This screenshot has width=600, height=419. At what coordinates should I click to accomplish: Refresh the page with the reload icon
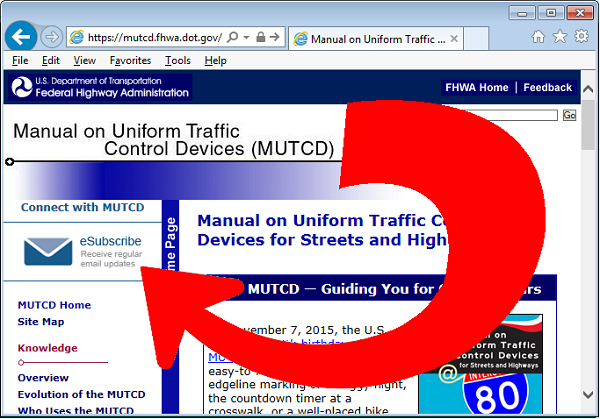[x=275, y=38]
